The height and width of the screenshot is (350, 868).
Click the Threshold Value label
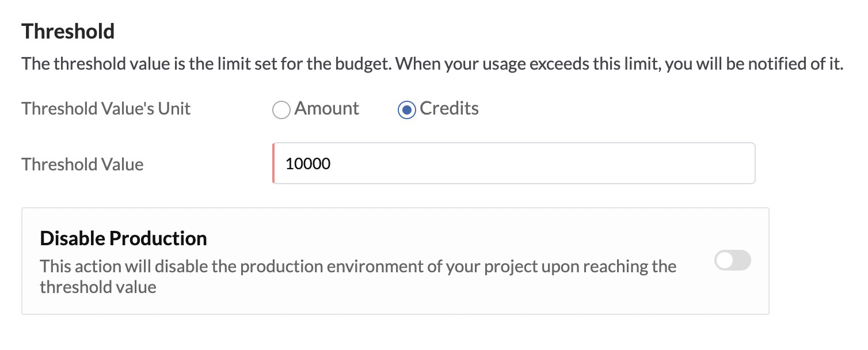(82, 165)
